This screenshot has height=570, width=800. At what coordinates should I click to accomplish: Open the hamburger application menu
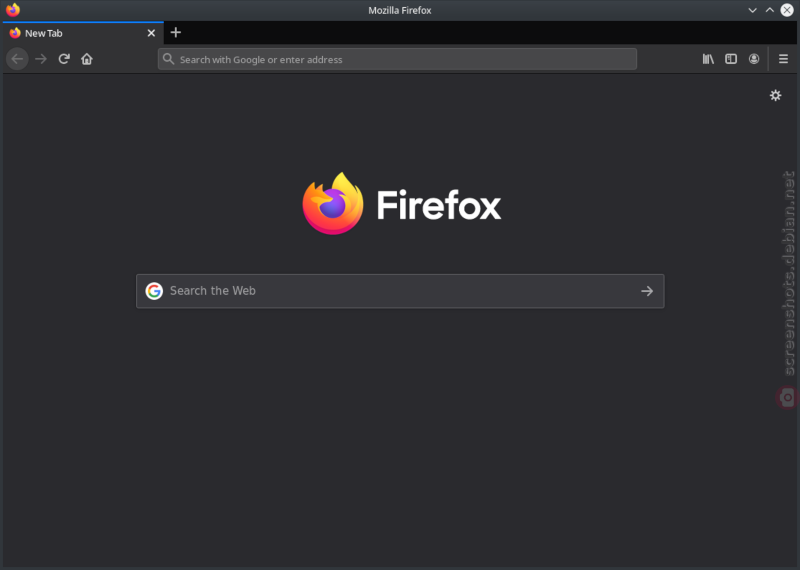784,59
